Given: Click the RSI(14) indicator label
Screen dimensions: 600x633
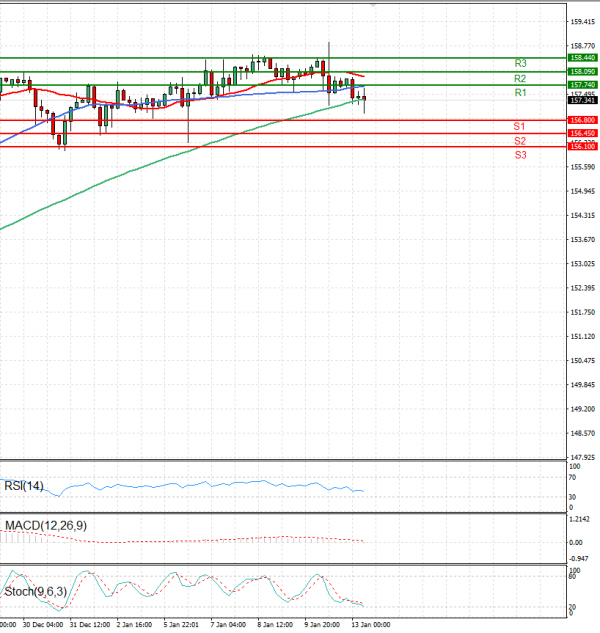Looking at the screenshot, I should (25, 485).
